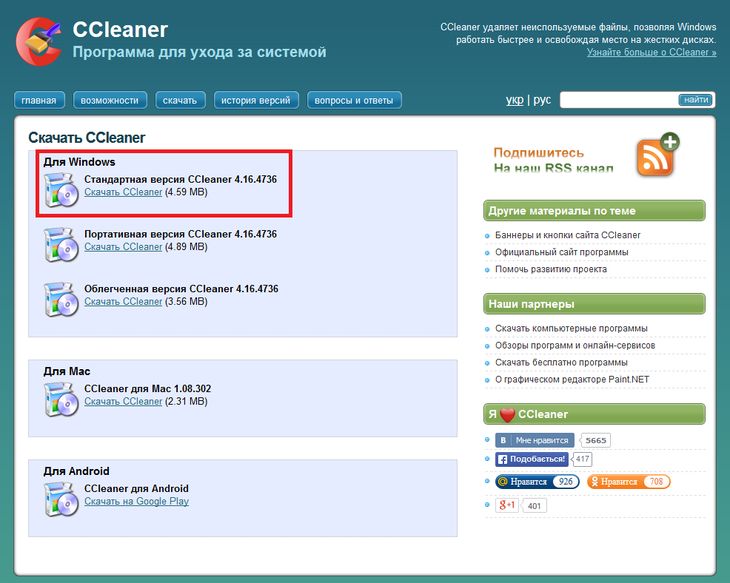Open the 'возможности' navigation tab
Screen dimensions: 730x583
pyautogui.click(x=110, y=100)
